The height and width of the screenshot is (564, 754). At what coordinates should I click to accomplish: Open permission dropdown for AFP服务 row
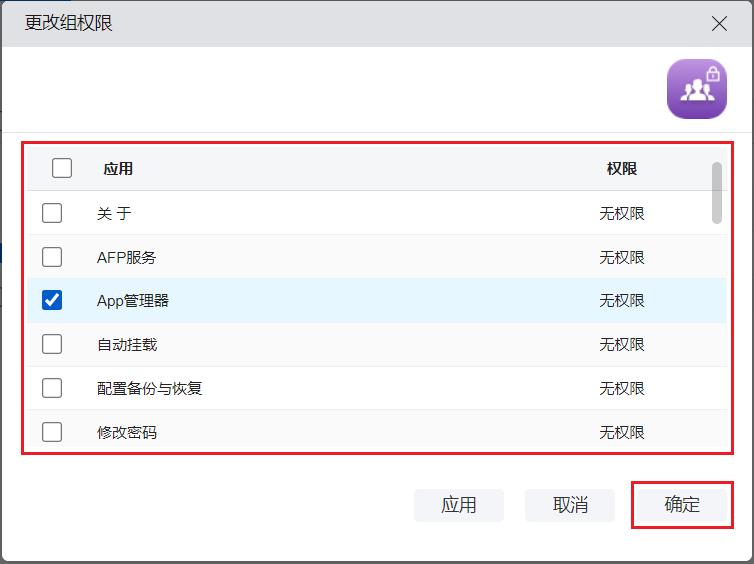point(621,257)
